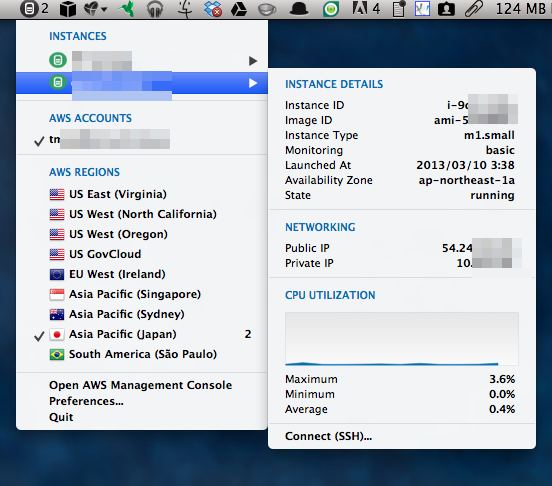
Task: Click the Public IP row
Action: pos(402,248)
